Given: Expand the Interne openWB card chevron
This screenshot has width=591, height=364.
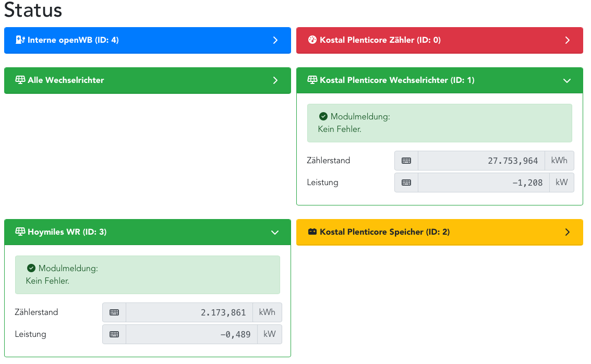Looking at the screenshot, I should point(275,40).
